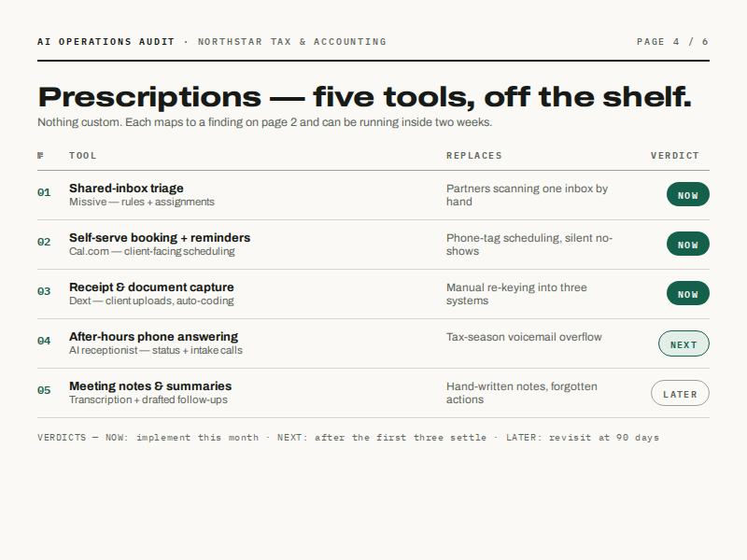Click 'Meeting notes & summaries' title
747x560 pixels.
point(150,386)
